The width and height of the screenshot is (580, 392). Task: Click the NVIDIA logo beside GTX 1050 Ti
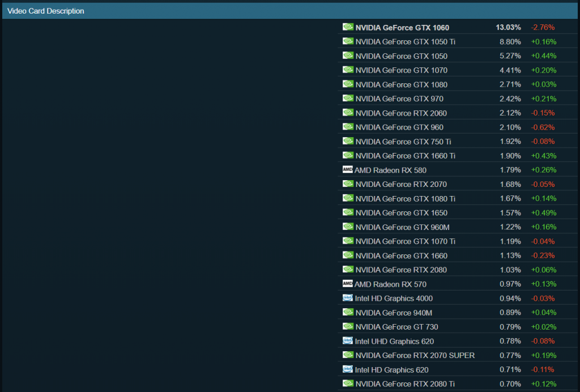(x=348, y=41)
